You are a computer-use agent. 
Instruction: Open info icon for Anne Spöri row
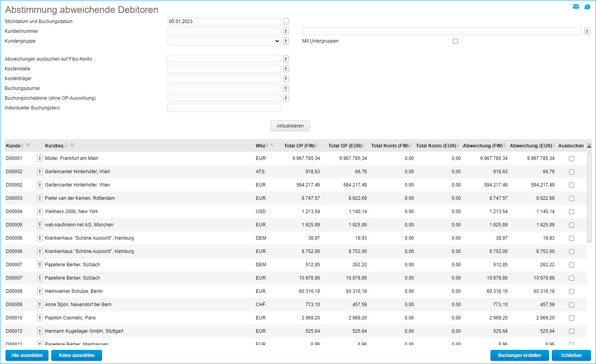pos(40,305)
